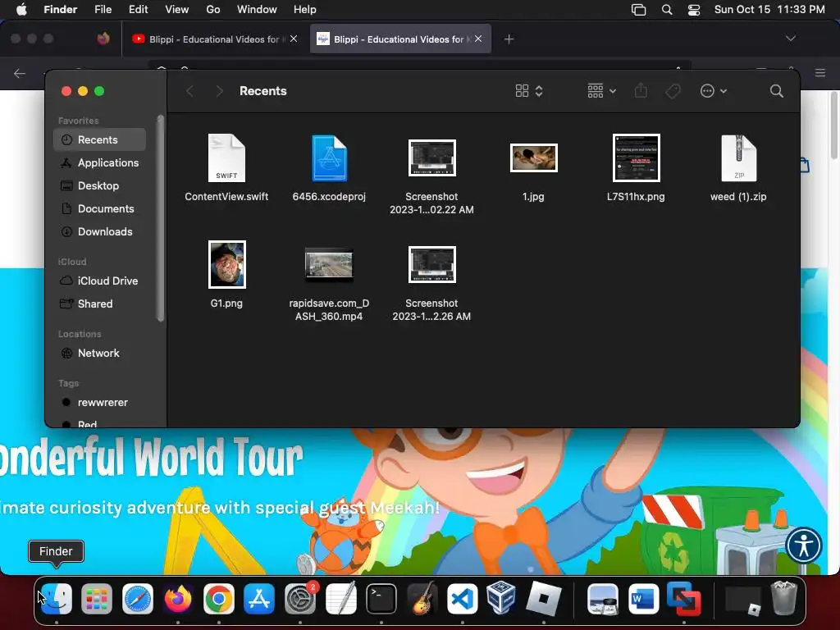Select Recents in Finder sidebar
Image resolution: width=840 pixels, height=630 pixels.
click(99, 139)
